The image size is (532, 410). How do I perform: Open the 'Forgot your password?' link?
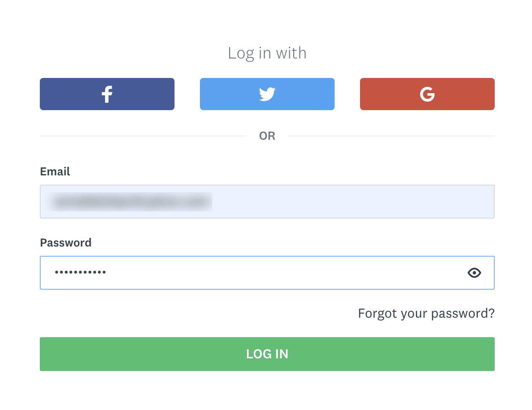click(x=426, y=313)
